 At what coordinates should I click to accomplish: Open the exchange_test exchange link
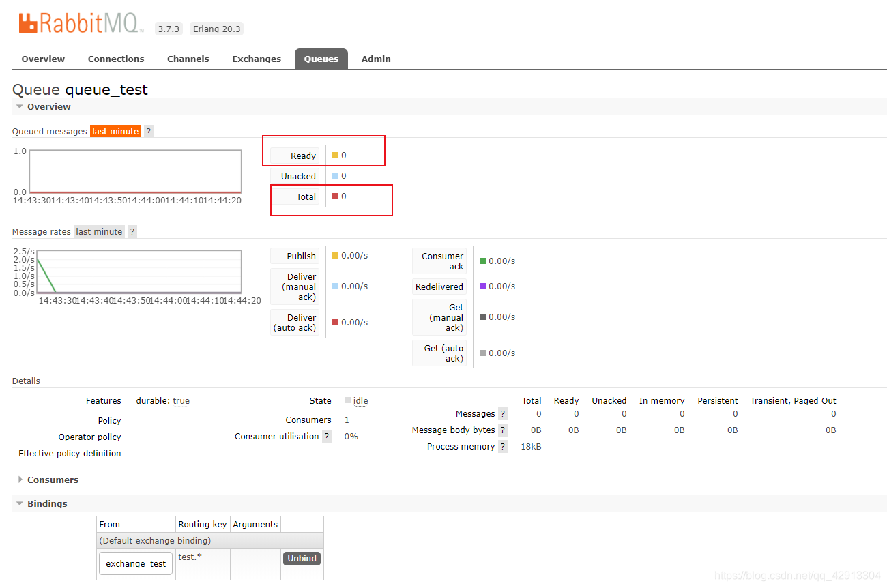[x=136, y=563]
